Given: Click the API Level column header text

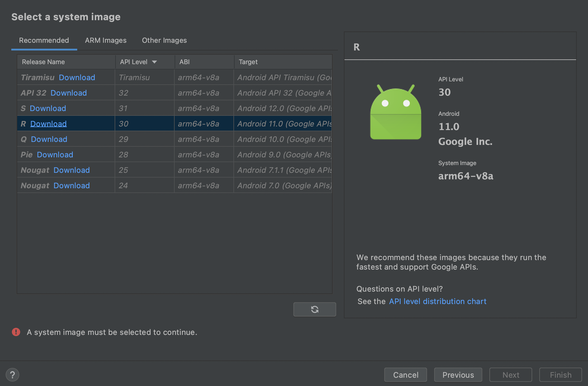Looking at the screenshot, I should [134, 62].
